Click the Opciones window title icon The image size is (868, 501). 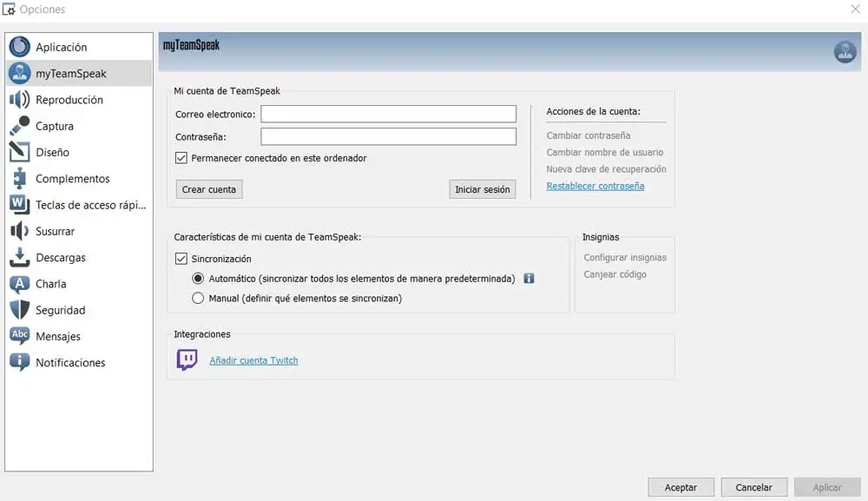[9, 10]
